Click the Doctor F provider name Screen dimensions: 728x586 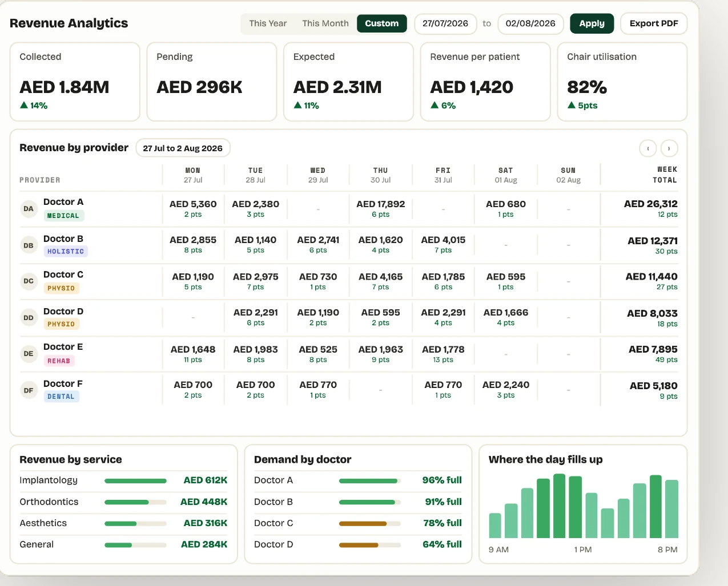click(x=63, y=384)
